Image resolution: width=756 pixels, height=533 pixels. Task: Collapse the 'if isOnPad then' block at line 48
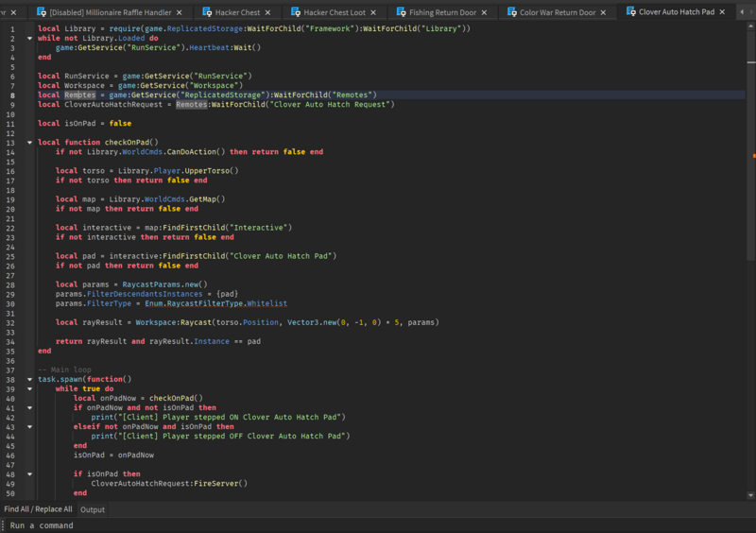(x=29, y=473)
